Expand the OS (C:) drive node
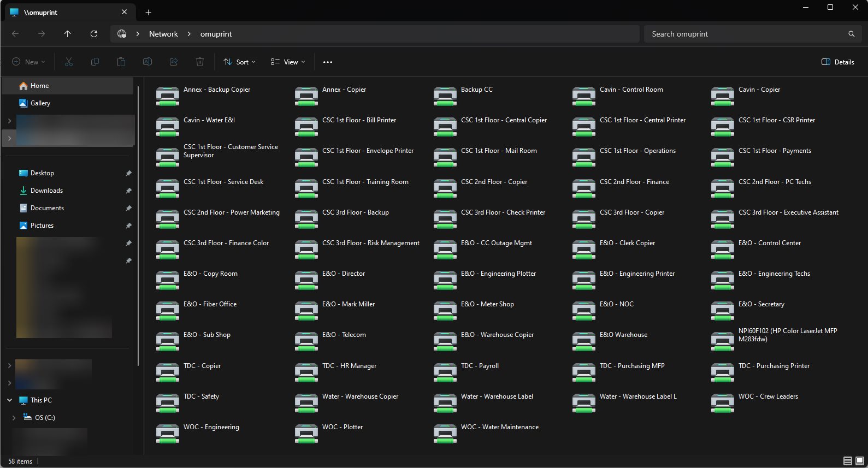The height and width of the screenshot is (468, 868). [14, 418]
